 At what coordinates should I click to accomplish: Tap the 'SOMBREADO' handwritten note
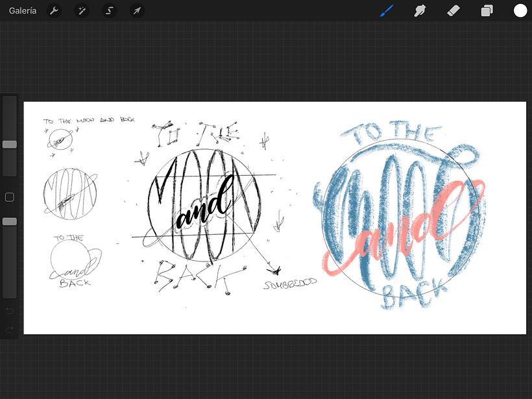pyautogui.click(x=290, y=285)
